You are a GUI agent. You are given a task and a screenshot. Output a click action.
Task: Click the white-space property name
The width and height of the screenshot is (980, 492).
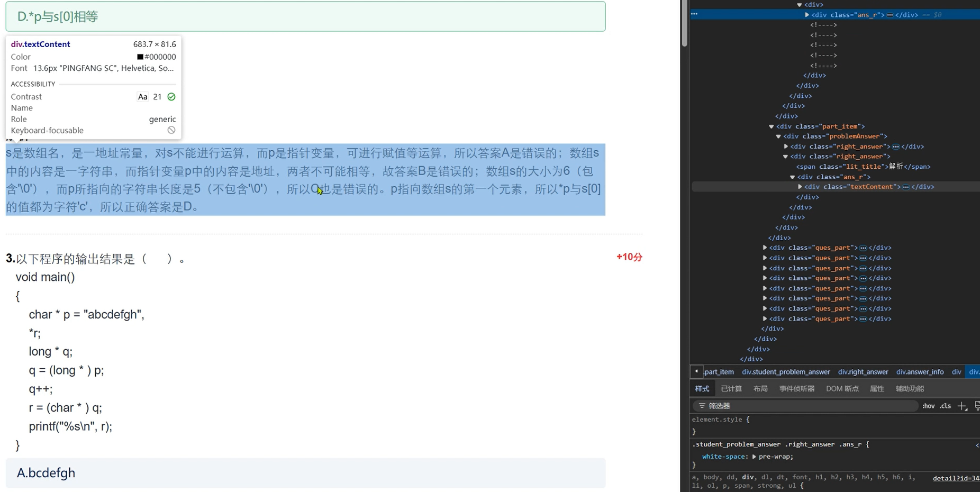pos(723,457)
